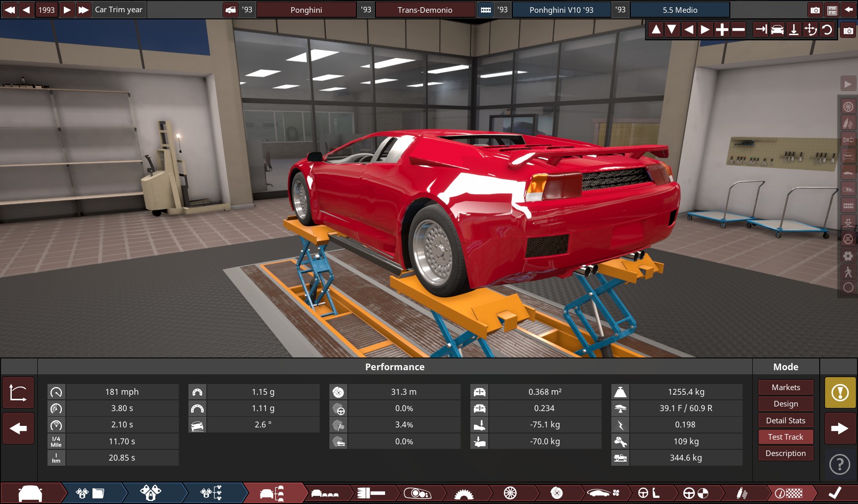858x504 pixels.
Task: Go back with the left arrow button
Action: click(18, 428)
